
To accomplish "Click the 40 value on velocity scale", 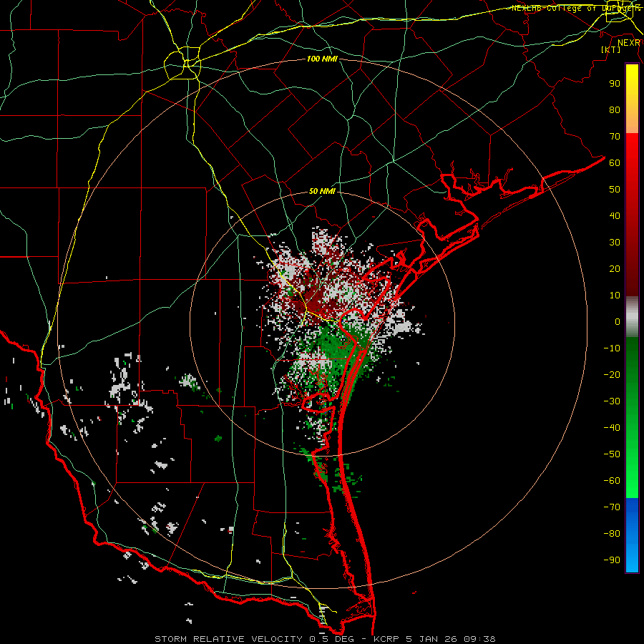I will (x=615, y=216).
